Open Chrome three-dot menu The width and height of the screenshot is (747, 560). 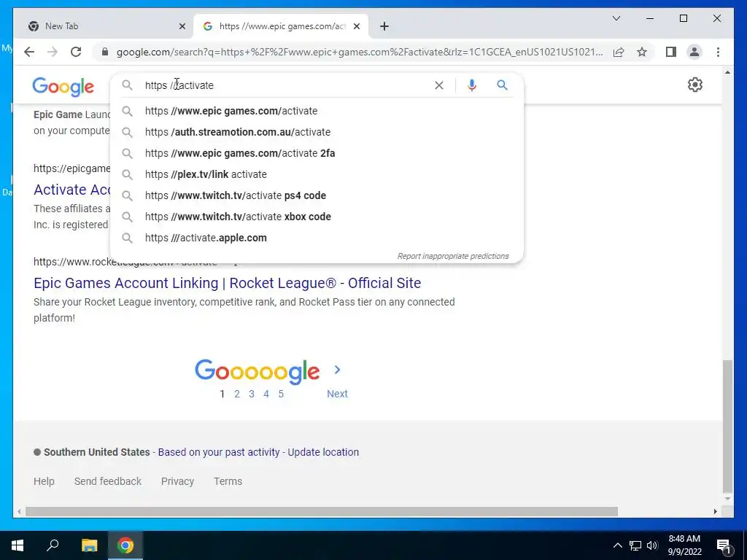718,52
